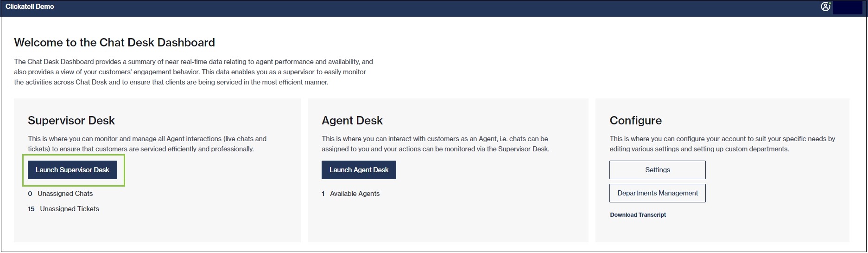Open the Settings configuration button
Screen dimensions: 868x253
pyautogui.click(x=657, y=170)
